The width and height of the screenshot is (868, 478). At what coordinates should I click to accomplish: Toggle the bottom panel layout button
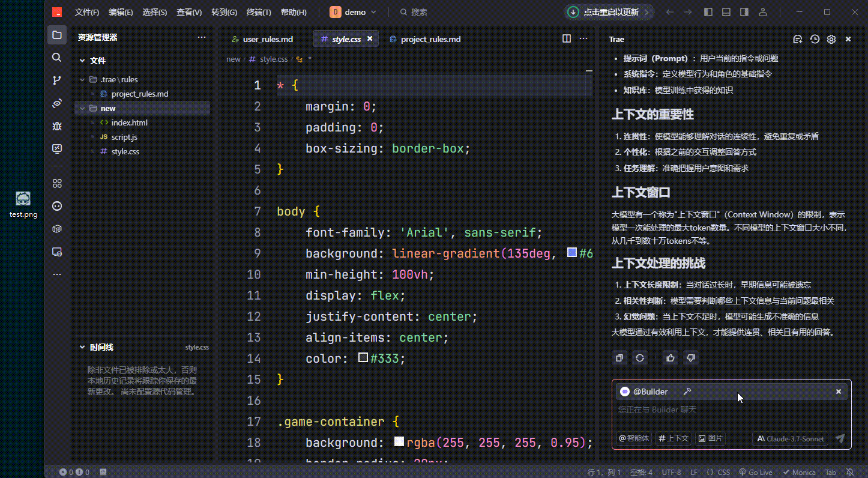(x=726, y=12)
